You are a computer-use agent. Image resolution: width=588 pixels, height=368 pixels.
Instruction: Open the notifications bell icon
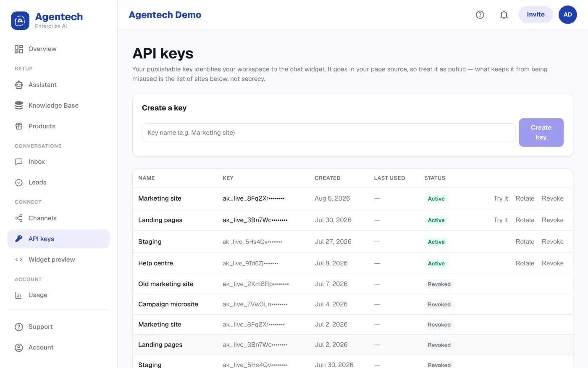(504, 15)
